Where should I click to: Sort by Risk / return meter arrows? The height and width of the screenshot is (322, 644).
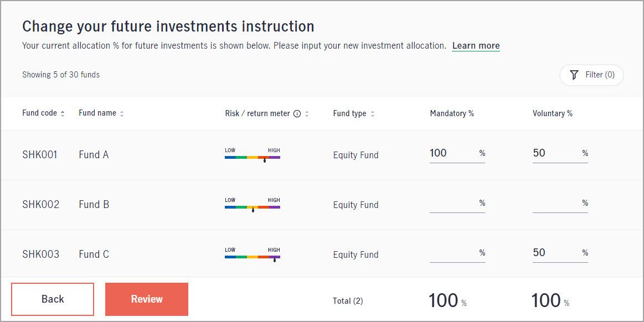click(307, 113)
